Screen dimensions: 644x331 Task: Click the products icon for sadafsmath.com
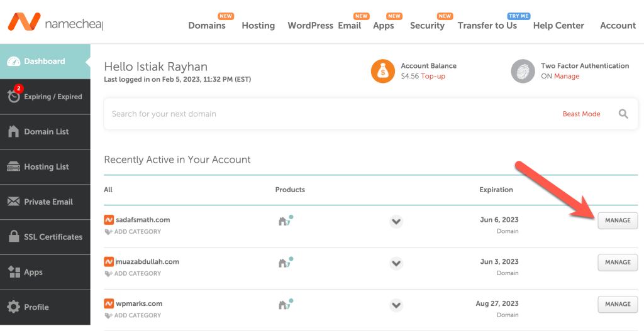pyautogui.click(x=286, y=221)
